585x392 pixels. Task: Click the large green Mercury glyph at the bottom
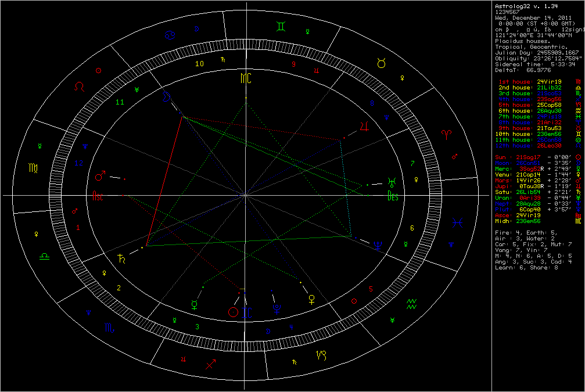[195, 305]
